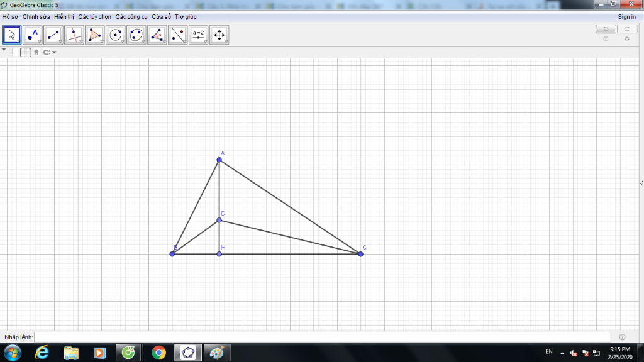Expand the Circle tool dropdown arrow

click(x=123, y=42)
